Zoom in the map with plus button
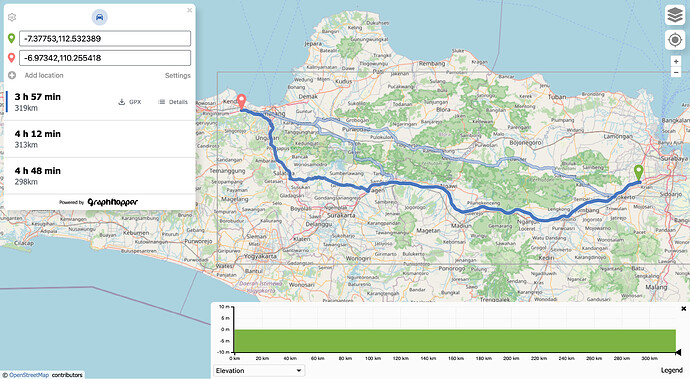Image resolution: width=690 pixels, height=379 pixels. pyautogui.click(x=676, y=61)
